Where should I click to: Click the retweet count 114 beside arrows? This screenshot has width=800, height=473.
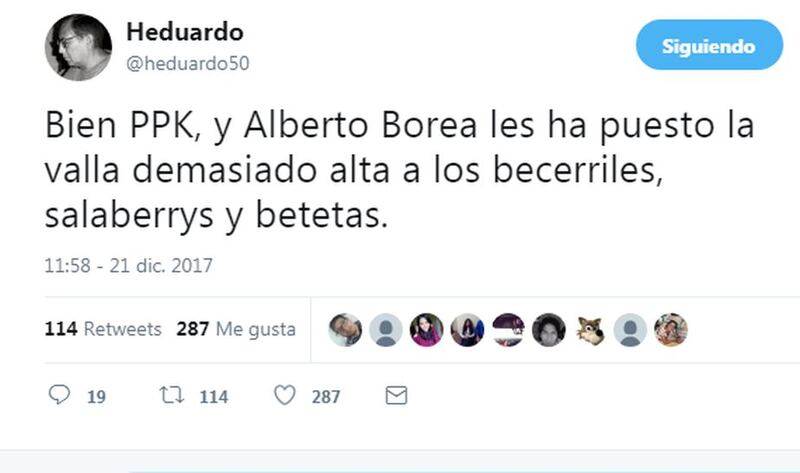pos(214,396)
